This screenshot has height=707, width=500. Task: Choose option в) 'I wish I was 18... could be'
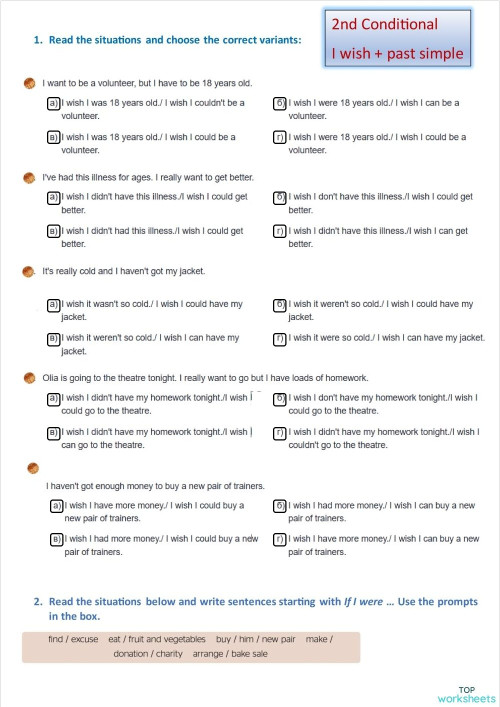coord(54,137)
